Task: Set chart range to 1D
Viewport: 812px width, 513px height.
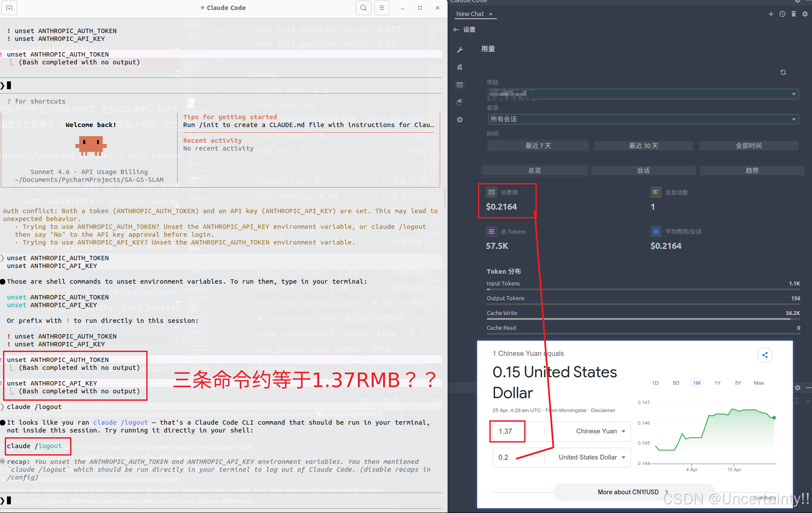Action: (x=655, y=383)
